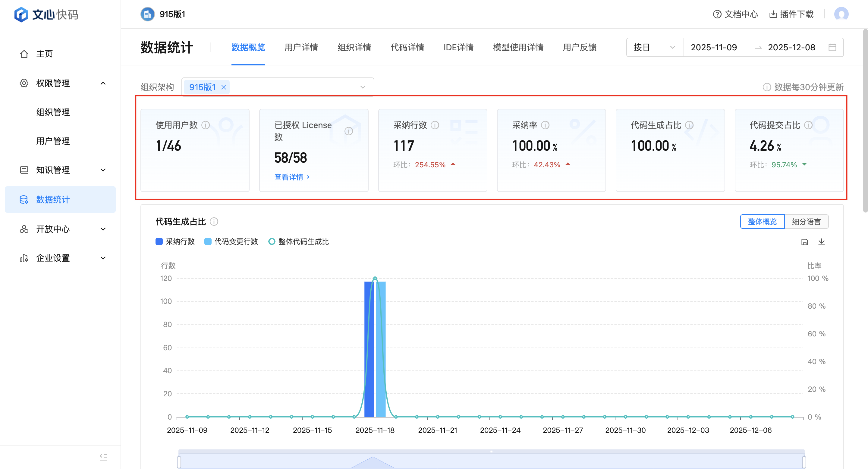Switch to the 用户详情 tab
Image resolution: width=868 pixels, height=469 pixels.
[x=301, y=48]
